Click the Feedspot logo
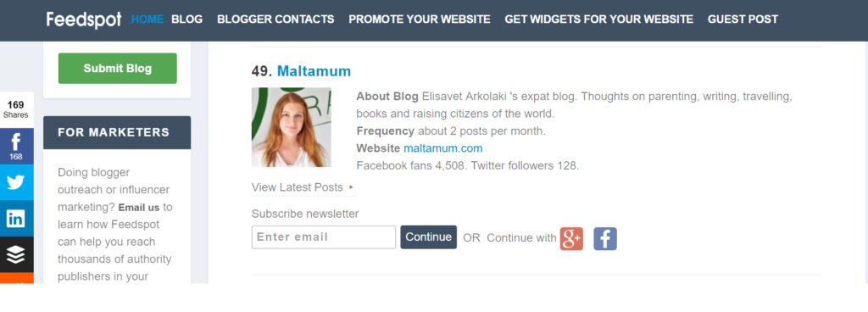Image resolution: width=868 pixels, height=312 pixels. pyautogui.click(x=84, y=19)
